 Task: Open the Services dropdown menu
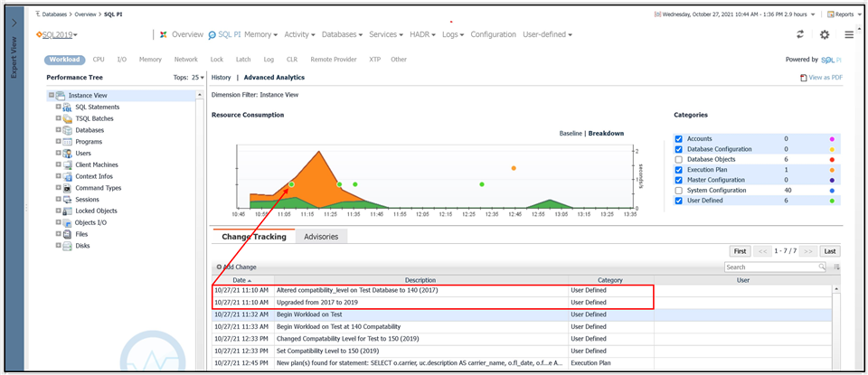pyautogui.click(x=386, y=34)
